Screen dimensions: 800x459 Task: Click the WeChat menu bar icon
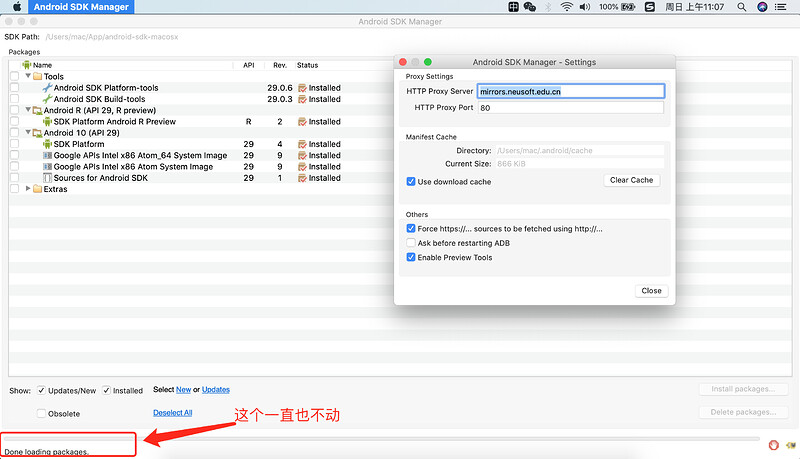point(530,7)
